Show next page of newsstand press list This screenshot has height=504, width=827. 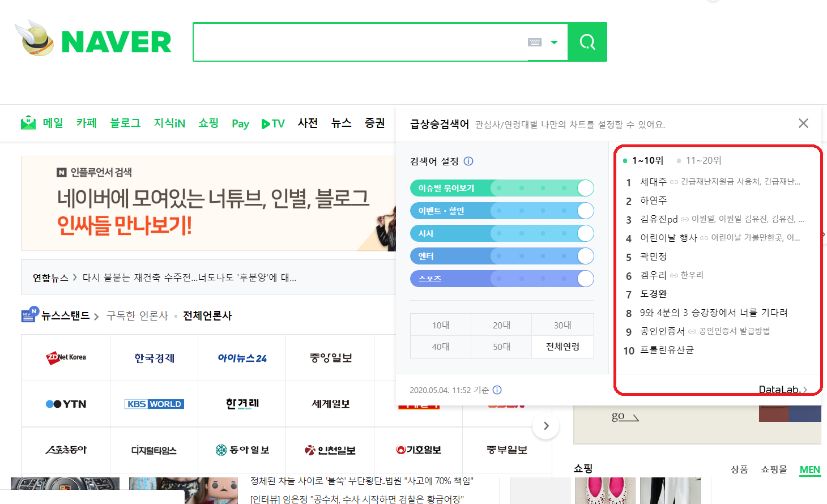(x=546, y=426)
